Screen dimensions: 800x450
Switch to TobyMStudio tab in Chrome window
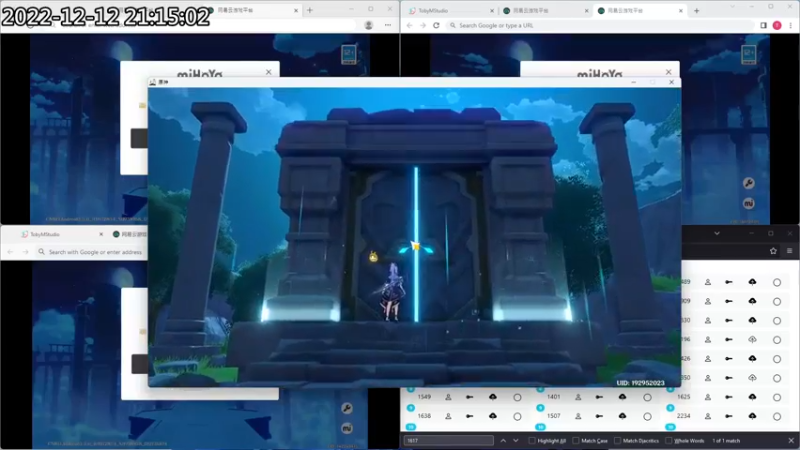(x=448, y=11)
